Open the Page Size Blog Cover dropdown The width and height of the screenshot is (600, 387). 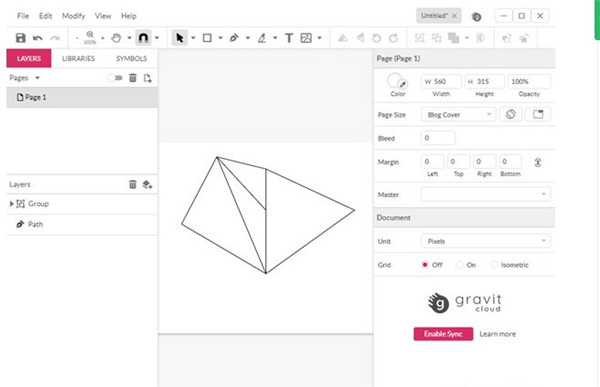tap(458, 114)
